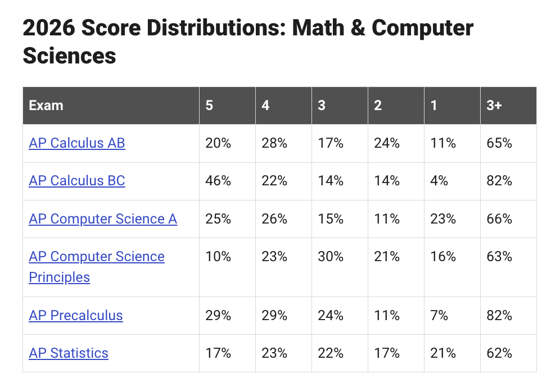Open the AP Calculus AB link

(77, 143)
